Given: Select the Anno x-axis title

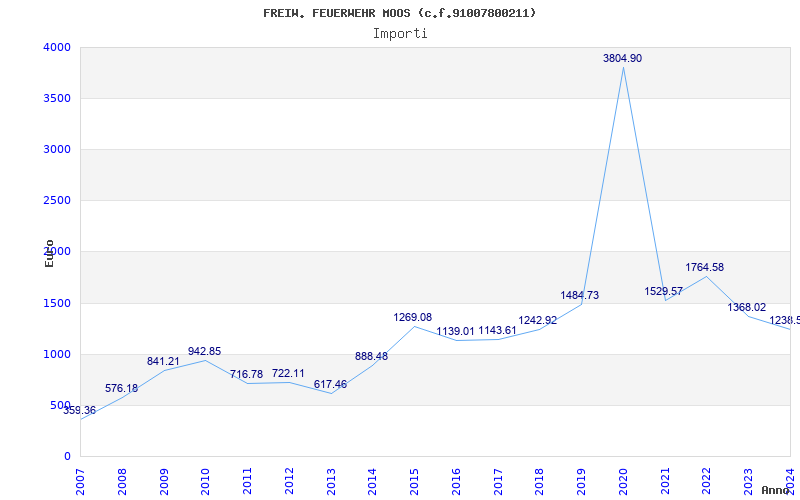Looking at the screenshot, I should 776,490.
